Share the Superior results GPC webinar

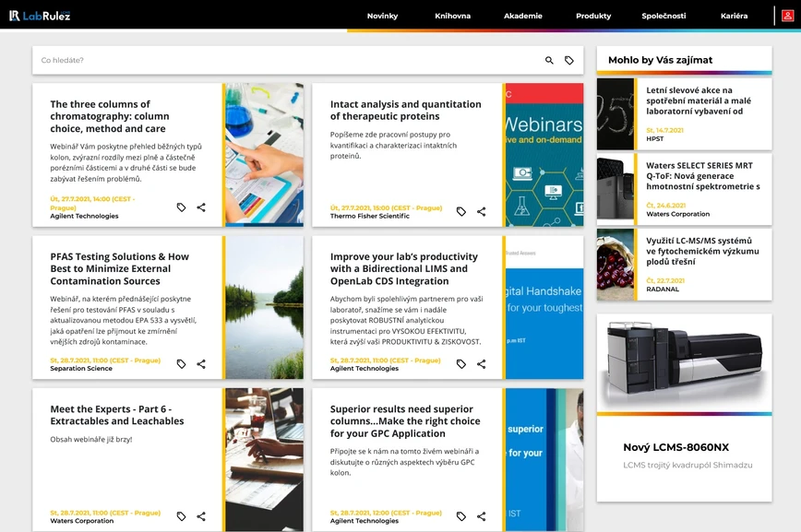pos(481,516)
